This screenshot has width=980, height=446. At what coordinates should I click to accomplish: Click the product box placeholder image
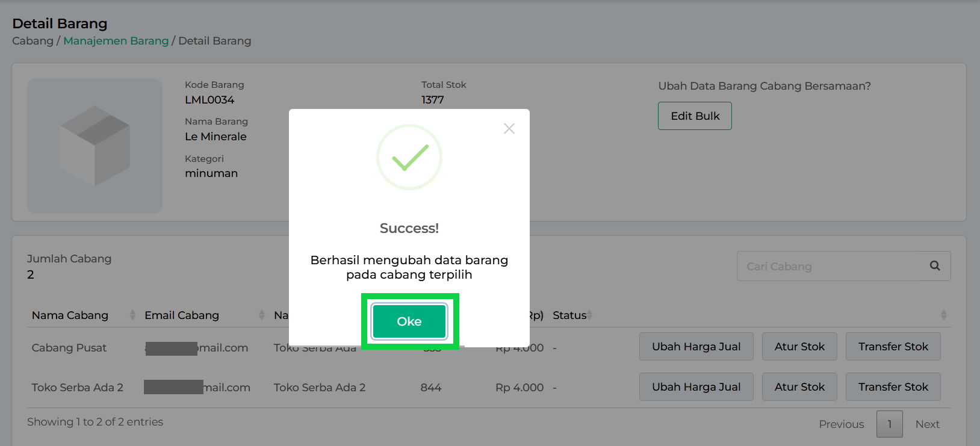[95, 146]
